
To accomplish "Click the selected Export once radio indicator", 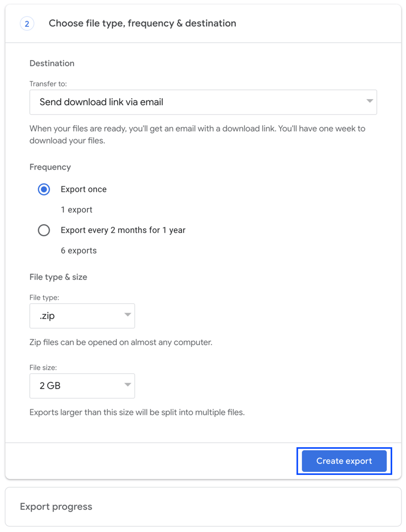I will [44, 189].
